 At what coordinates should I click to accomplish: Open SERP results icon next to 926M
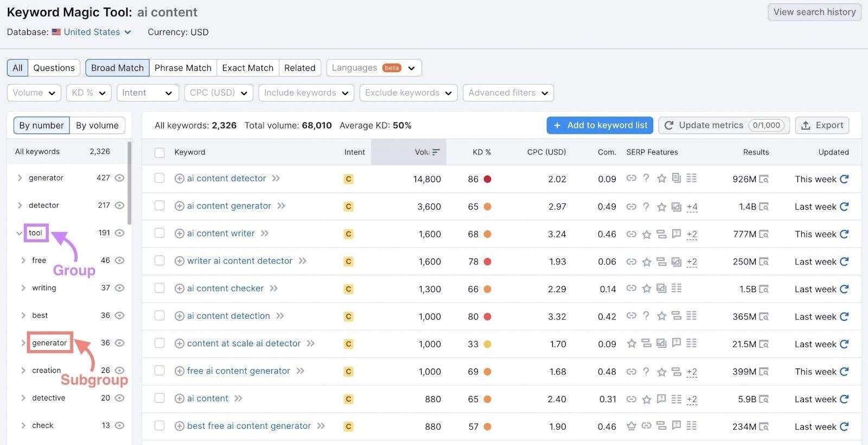764,179
